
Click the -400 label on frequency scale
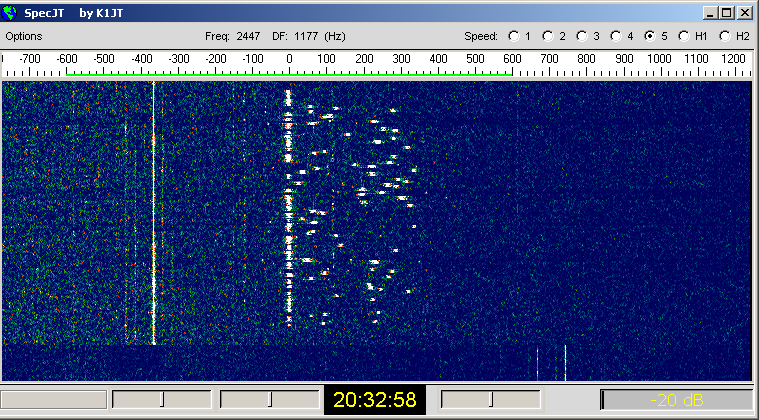click(141, 59)
